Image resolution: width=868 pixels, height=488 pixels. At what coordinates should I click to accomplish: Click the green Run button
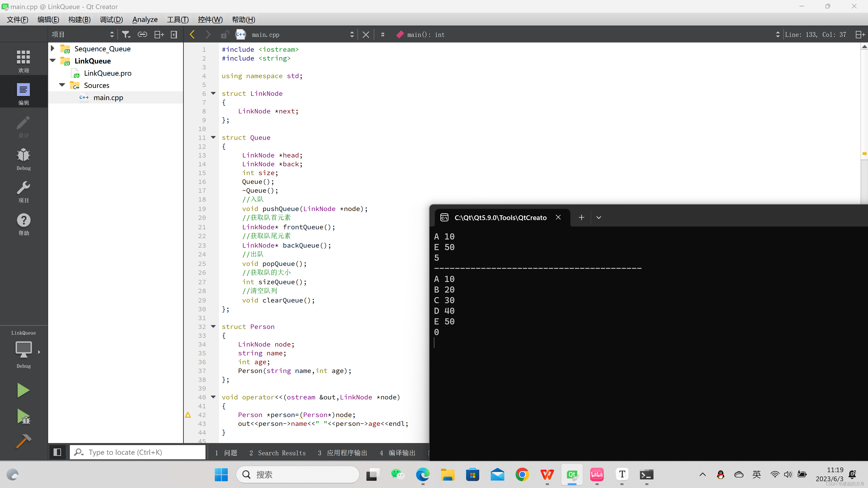coord(23,391)
